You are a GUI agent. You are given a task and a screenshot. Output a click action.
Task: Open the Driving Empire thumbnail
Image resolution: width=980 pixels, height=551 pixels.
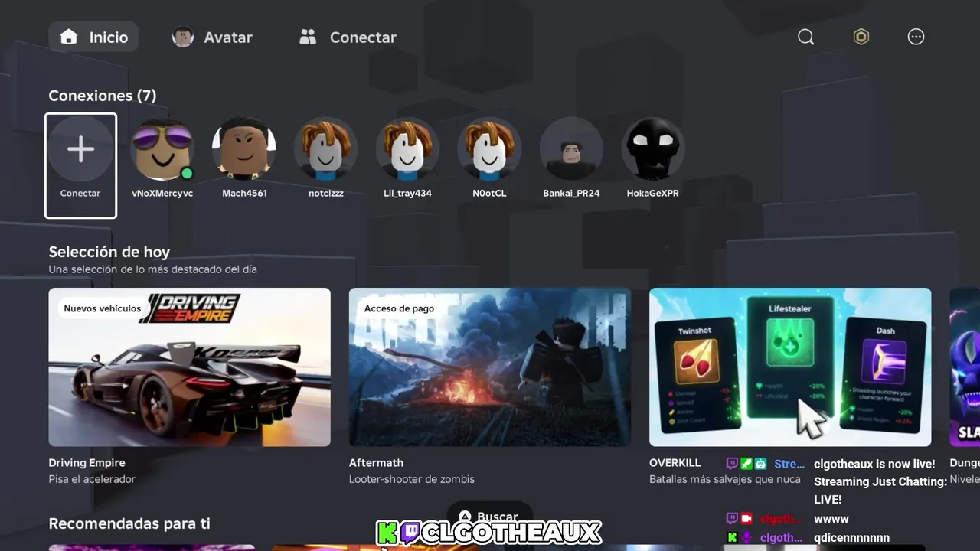190,367
